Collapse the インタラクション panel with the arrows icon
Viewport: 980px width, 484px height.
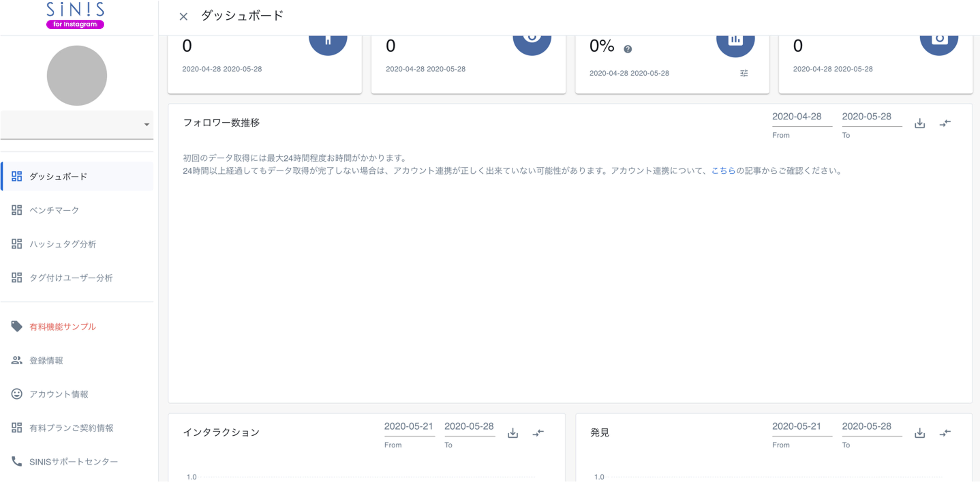[538, 433]
